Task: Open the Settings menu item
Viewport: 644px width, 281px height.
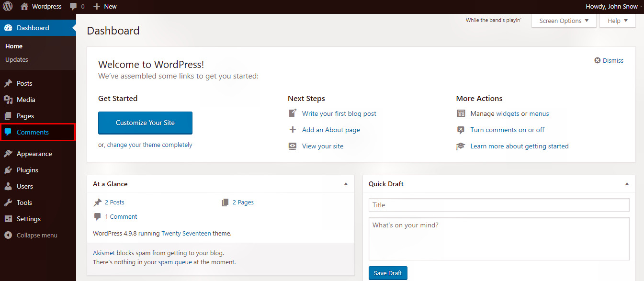Action: [38, 219]
